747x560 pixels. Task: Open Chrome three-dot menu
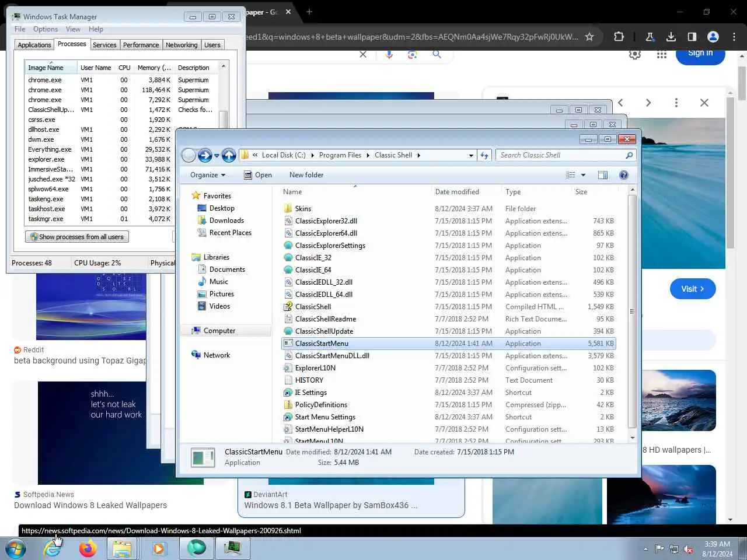(734, 37)
